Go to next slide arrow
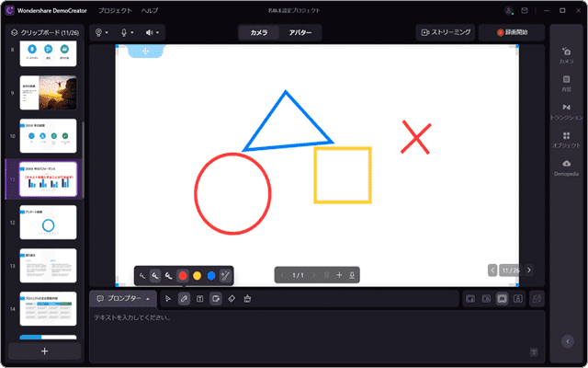588x368 pixels. pos(529,270)
